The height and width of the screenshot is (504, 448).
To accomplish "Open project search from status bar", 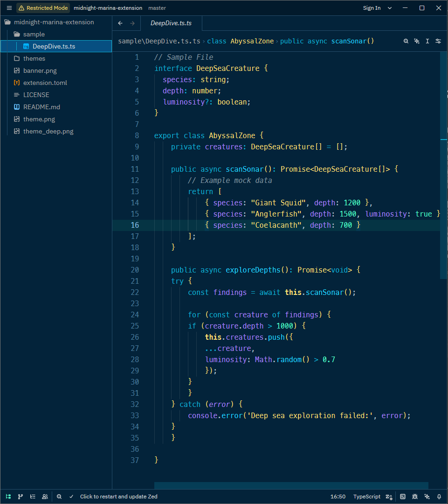I will pos(59,497).
